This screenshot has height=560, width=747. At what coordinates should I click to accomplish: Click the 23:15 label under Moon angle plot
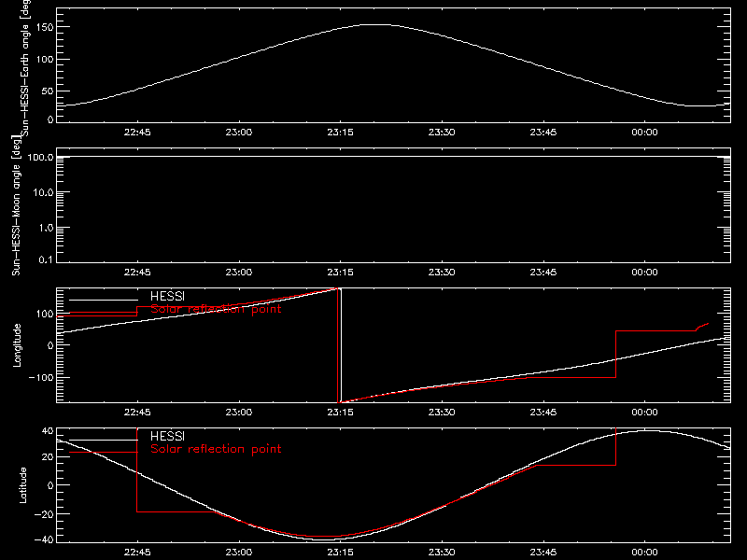[340, 273]
